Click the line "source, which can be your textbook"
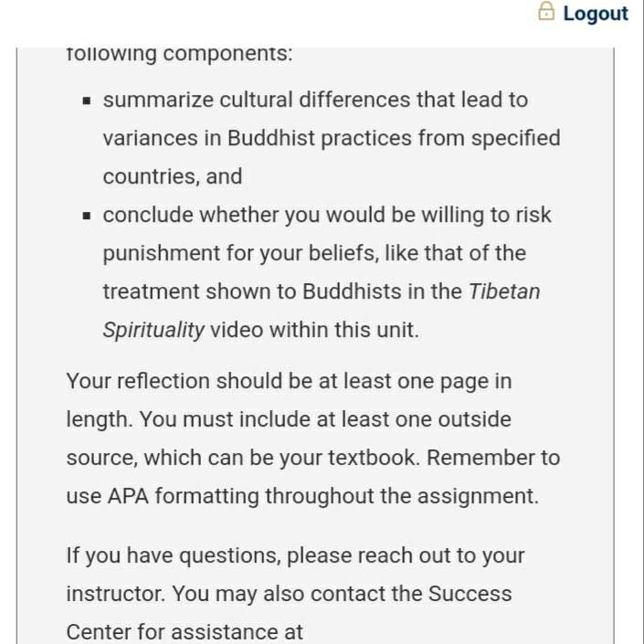Image resolution: width=644 pixels, height=644 pixels. coord(313,458)
